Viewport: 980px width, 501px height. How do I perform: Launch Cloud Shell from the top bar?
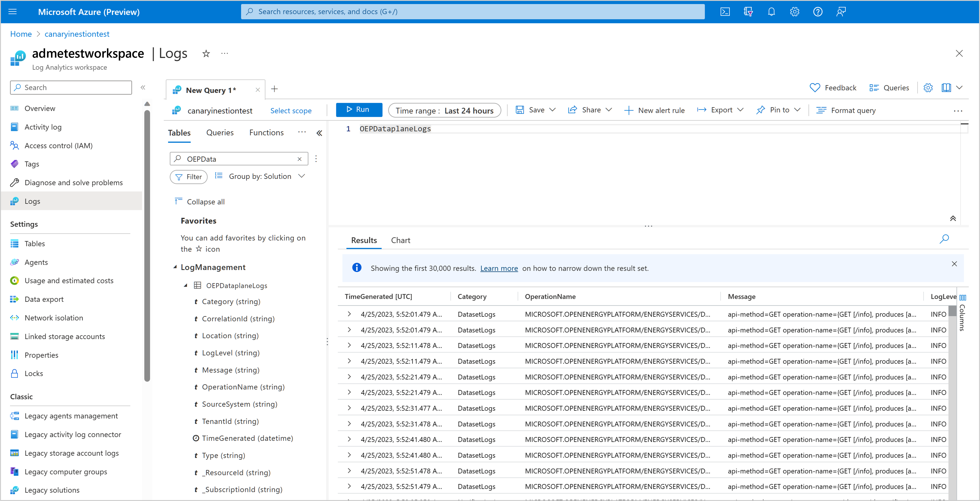coord(725,12)
